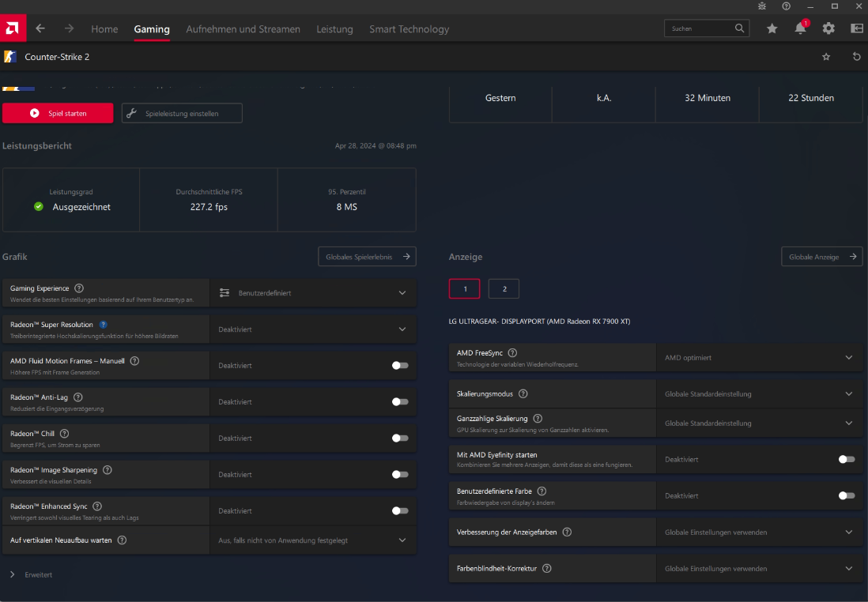Screen dimensions: 868x602
Task: Show Radeon Enhanced Sync help icon
Action: 97,506
